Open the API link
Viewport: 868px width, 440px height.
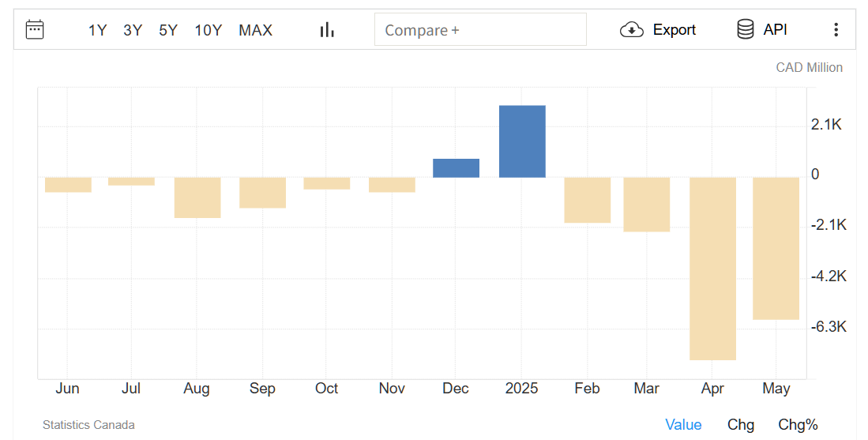click(x=775, y=30)
